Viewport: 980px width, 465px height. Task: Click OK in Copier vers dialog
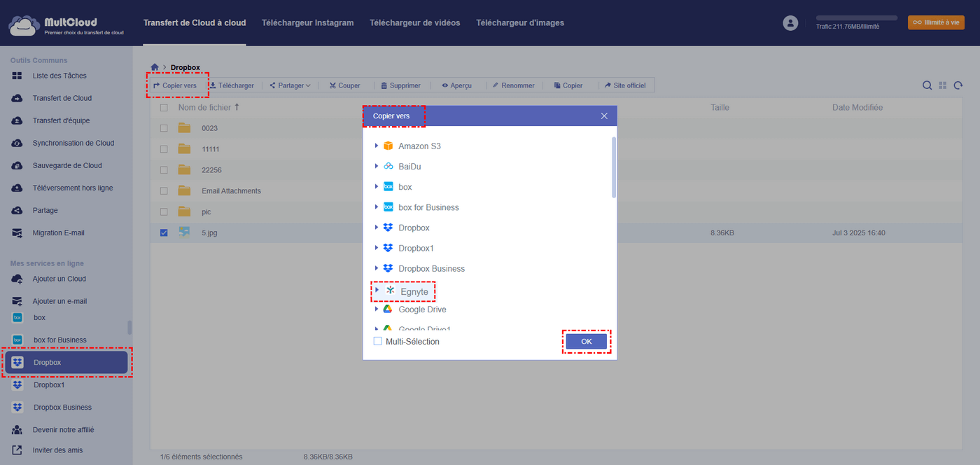point(587,341)
